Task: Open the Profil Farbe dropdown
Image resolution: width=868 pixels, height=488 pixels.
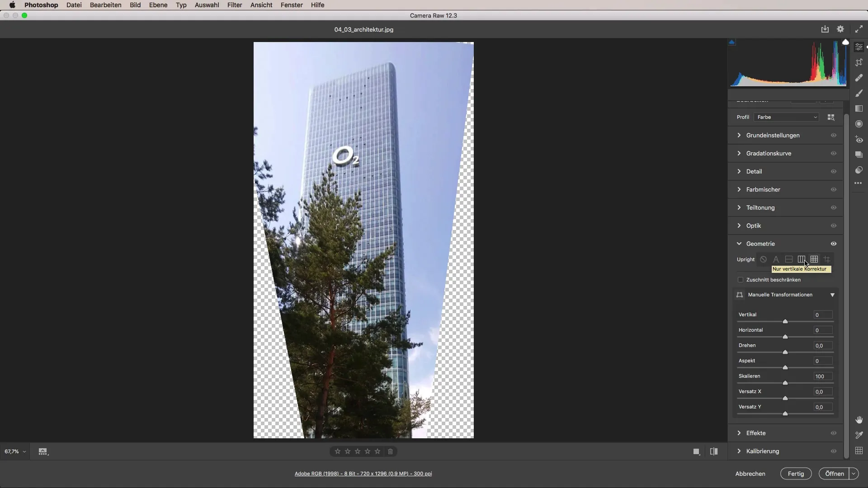Action: (787, 117)
